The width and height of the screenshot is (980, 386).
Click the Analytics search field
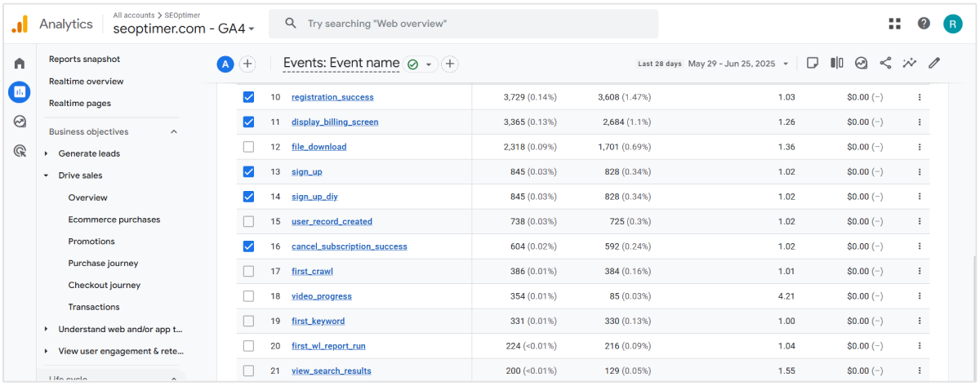click(463, 24)
